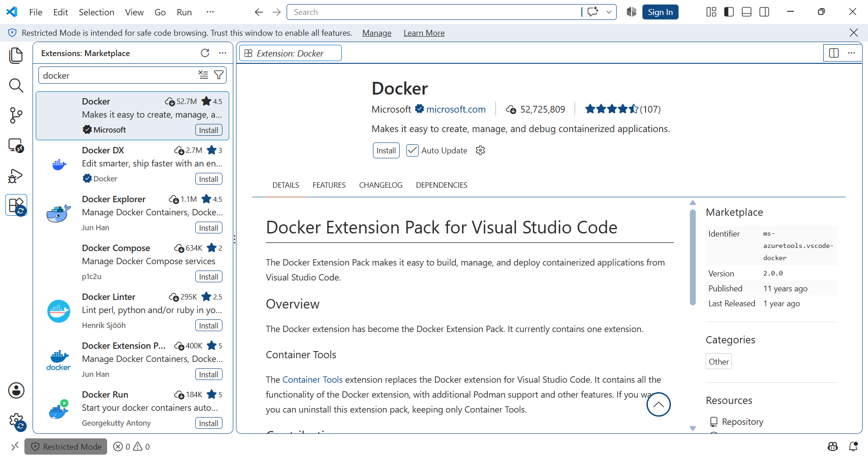
Task: Toggle primary side bar visibility
Action: pos(729,12)
